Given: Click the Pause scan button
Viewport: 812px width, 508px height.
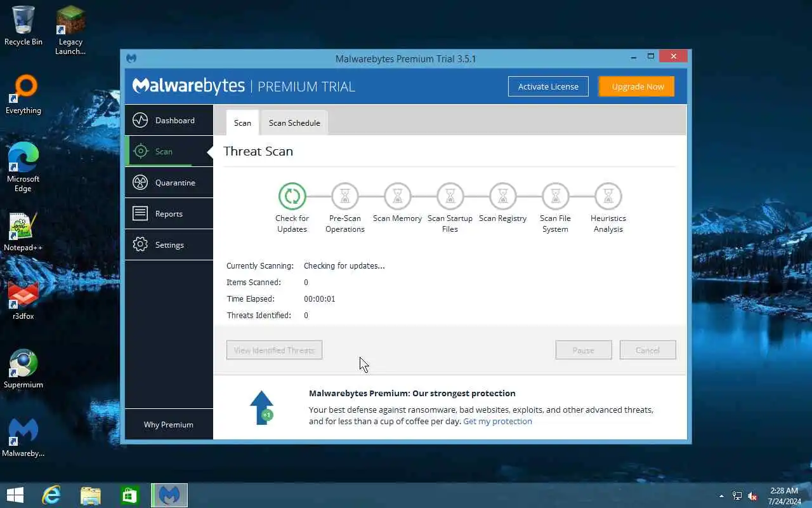Looking at the screenshot, I should click(x=584, y=350).
